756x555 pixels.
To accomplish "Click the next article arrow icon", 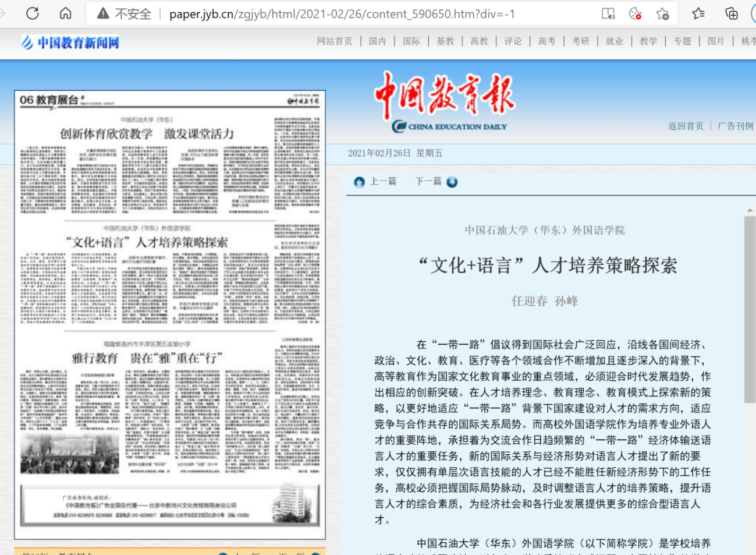I will coord(452,182).
